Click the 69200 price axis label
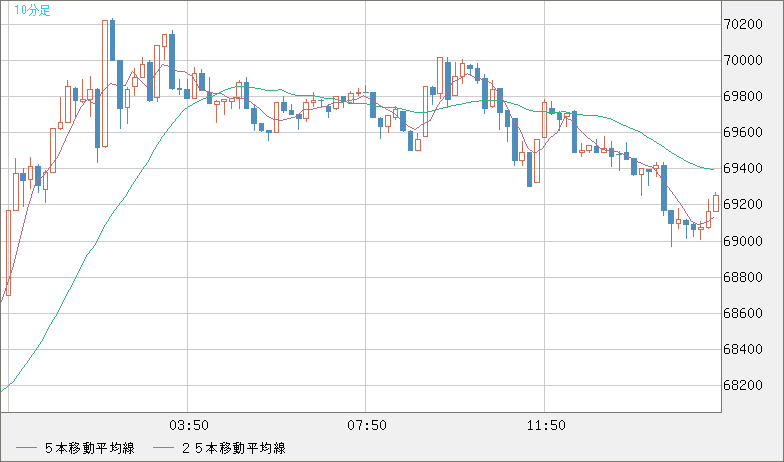The width and height of the screenshot is (784, 462). [x=743, y=204]
